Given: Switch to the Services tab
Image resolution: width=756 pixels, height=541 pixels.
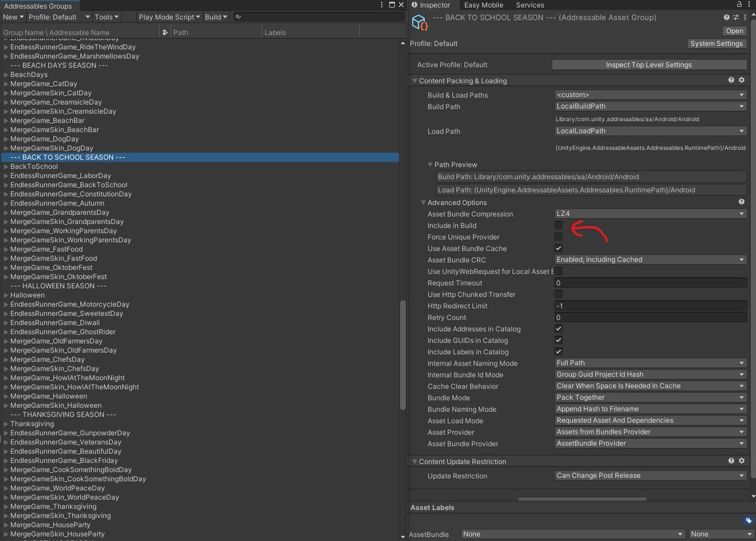Looking at the screenshot, I should pos(530,5).
